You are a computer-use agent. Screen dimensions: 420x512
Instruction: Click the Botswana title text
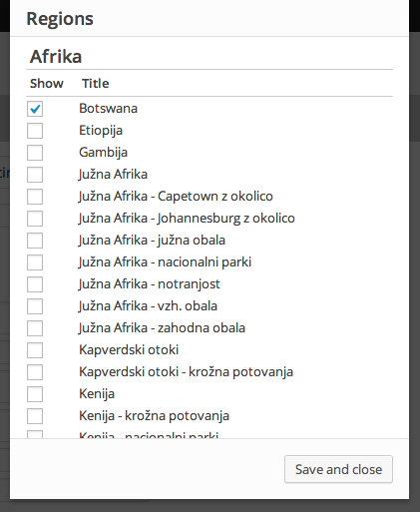pyautogui.click(x=108, y=109)
